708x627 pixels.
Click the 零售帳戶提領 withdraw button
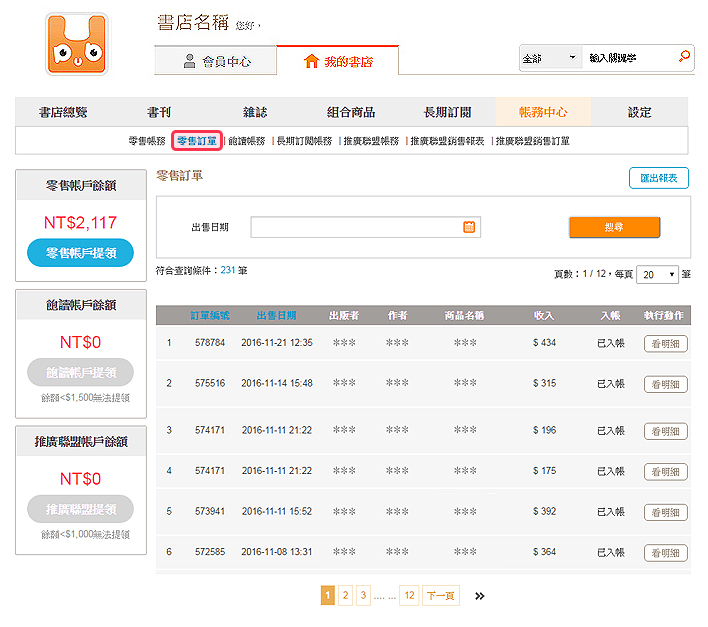pyautogui.click(x=80, y=253)
